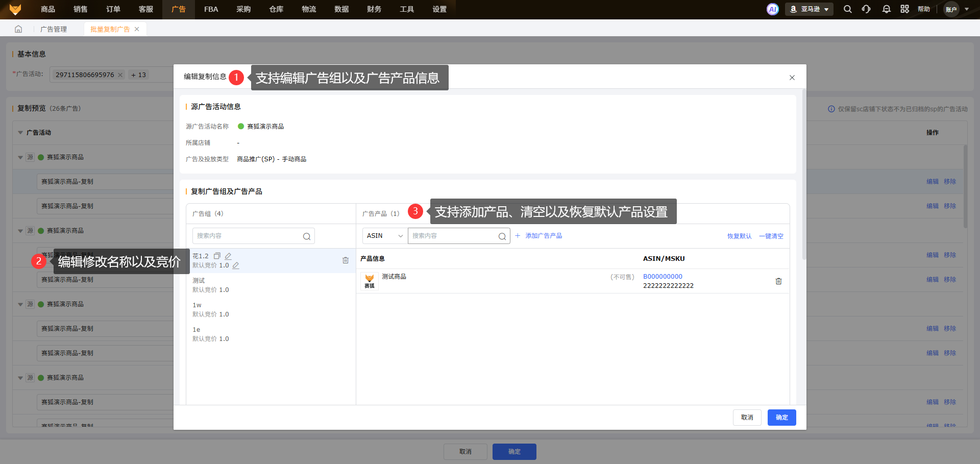Open the FBA menu
The height and width of the screenshot is (464, 980).
coord(211,9)
